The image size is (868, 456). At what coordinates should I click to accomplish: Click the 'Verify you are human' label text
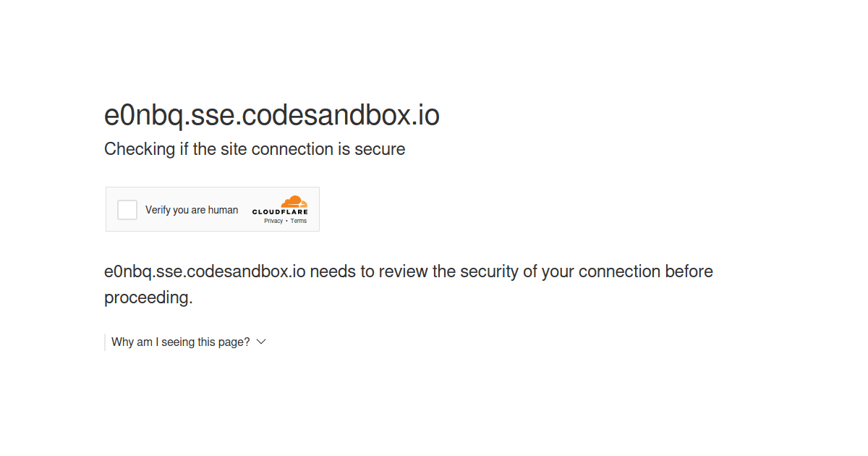pyautogui.click(x=192, y=209)
